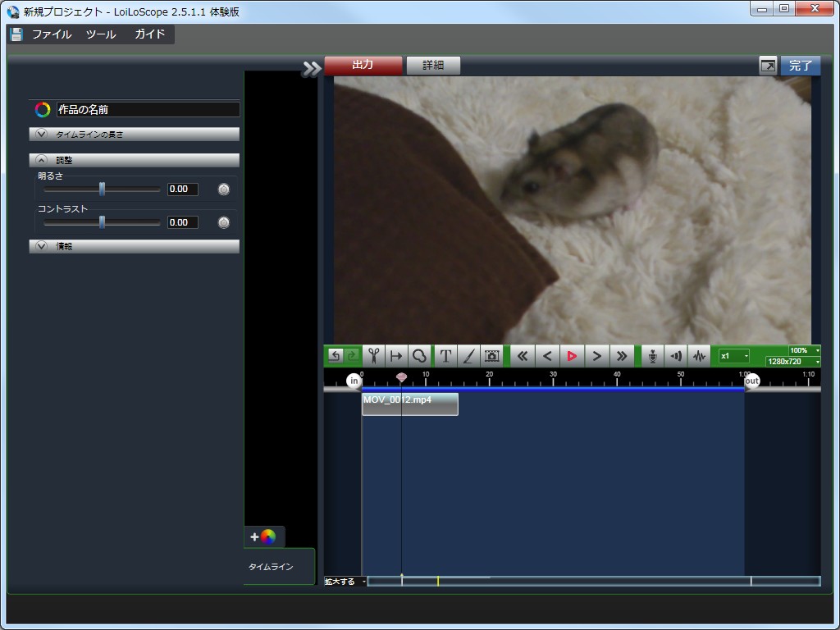Click the color wheel icon beside title
Viewport: 840px width, 630px height.
pos(43,110)
